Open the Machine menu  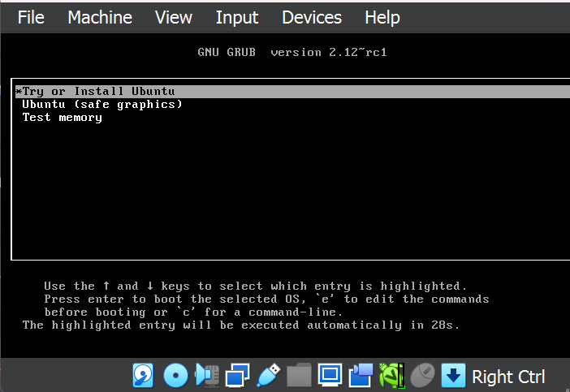point(100,17)
